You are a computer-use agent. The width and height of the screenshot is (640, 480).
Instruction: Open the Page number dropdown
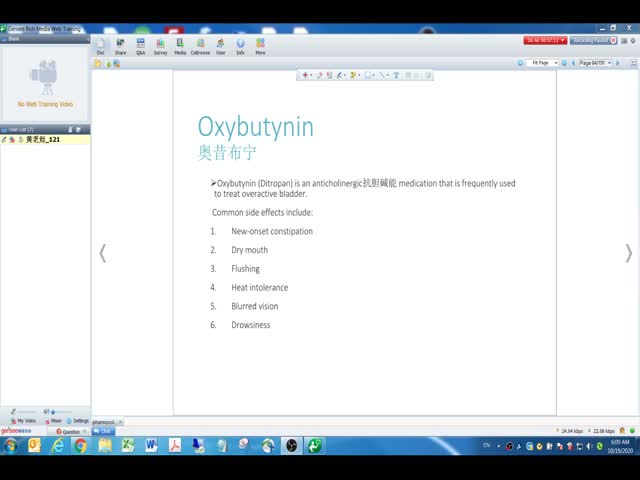(595, 63)
